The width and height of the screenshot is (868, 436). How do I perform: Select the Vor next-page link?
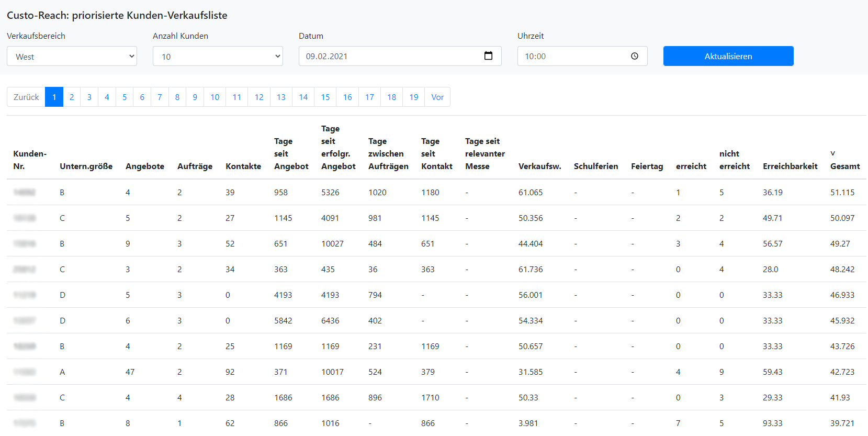click(x=437, y=97)
